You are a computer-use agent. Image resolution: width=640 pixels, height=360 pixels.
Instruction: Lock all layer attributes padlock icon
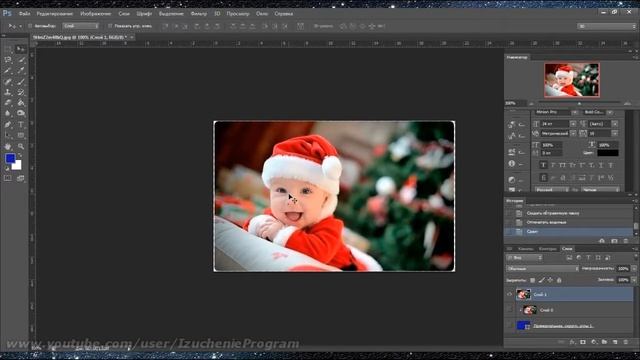point(559,280)
